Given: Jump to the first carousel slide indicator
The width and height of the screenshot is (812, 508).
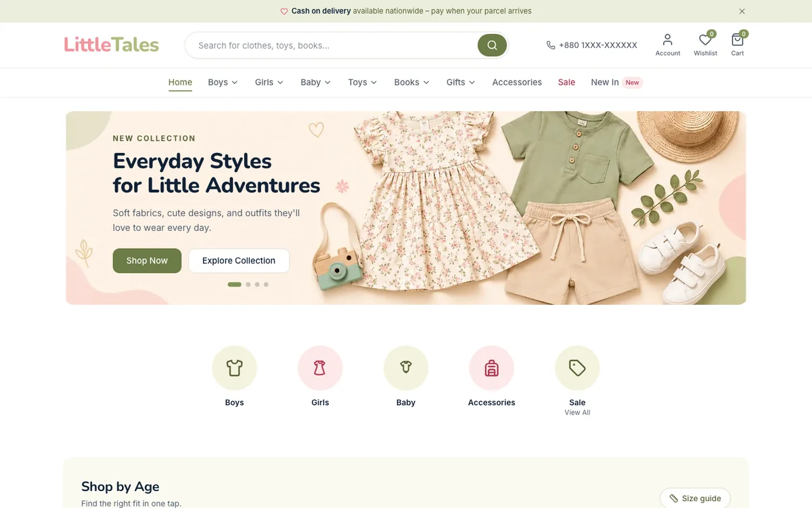Looking at the screenshot, I should pos(235,284).
